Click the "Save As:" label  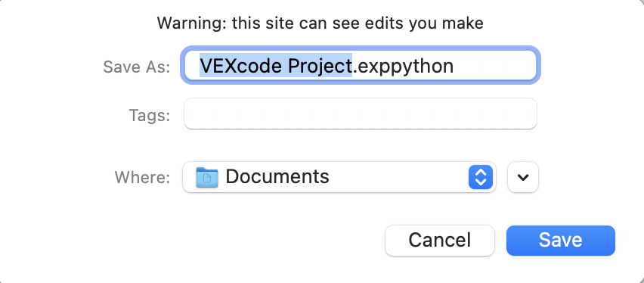coord(136,67)
